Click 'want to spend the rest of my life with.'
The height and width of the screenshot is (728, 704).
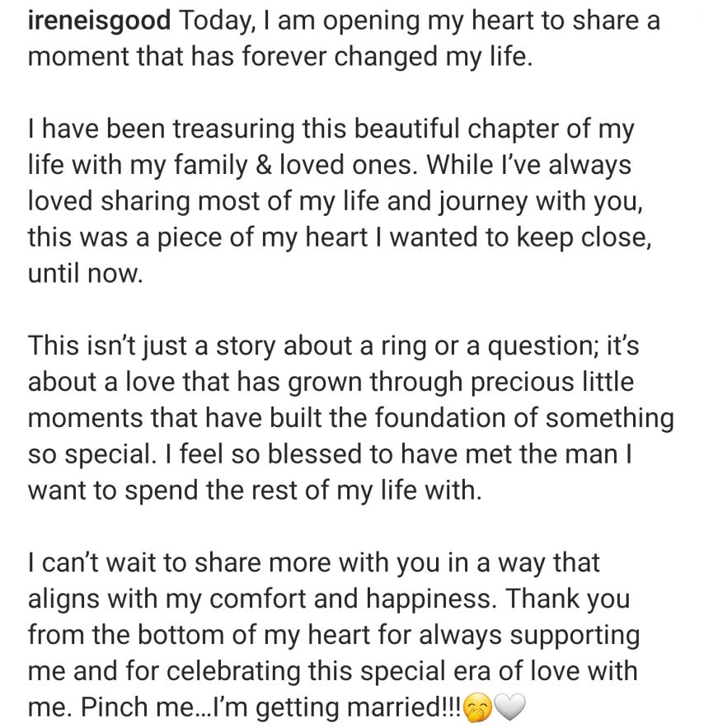(255, 491)
